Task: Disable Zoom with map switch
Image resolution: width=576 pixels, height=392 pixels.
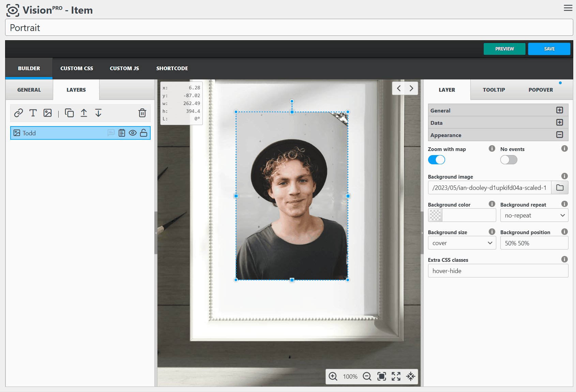Action: pyautogui.click(x=437, y=160)
